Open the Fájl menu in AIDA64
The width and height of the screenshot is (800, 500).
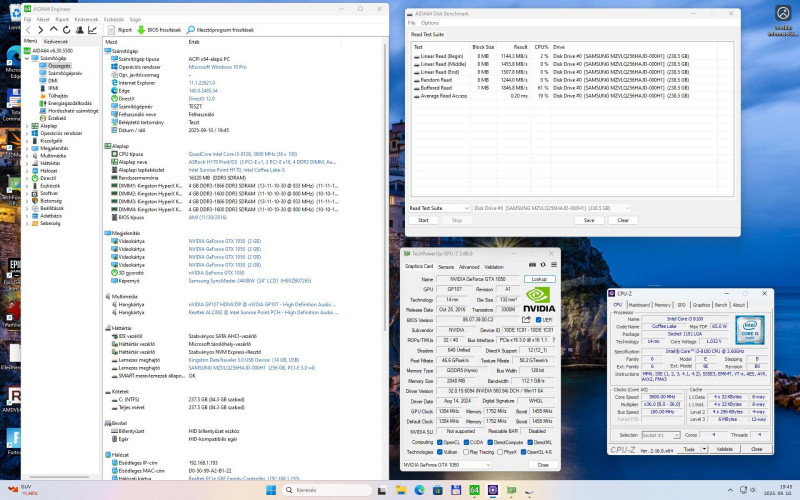pos(28,19)
